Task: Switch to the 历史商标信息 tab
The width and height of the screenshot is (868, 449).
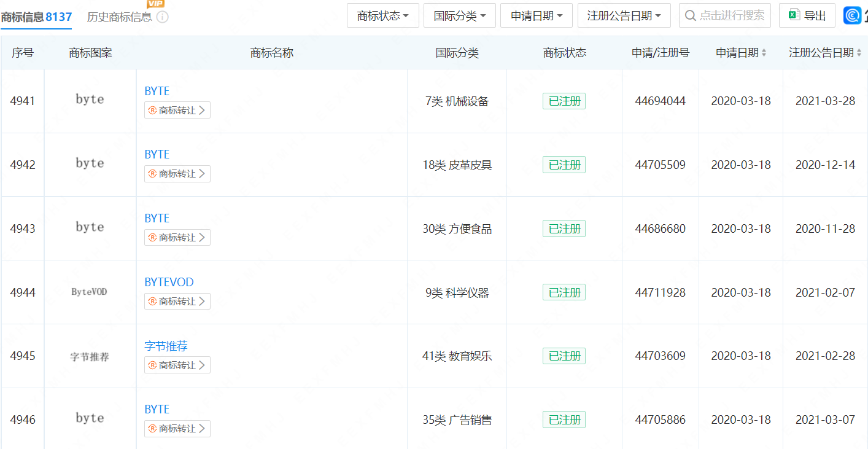Action: 119,17
